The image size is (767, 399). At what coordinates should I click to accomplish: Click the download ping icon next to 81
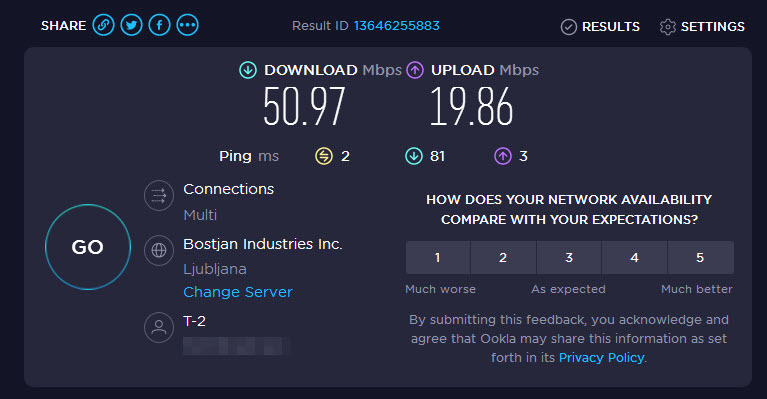(414, 156)
